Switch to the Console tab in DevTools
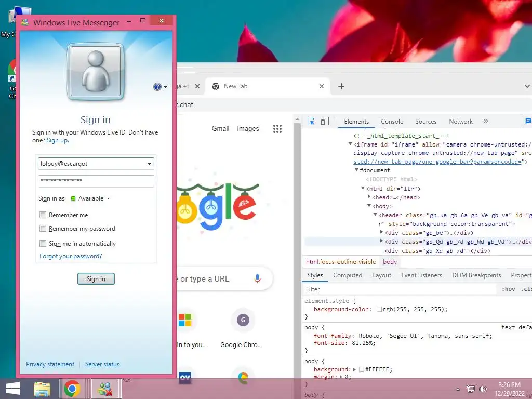The height and width of the screenshot is (399, 532). coord(392,122)
